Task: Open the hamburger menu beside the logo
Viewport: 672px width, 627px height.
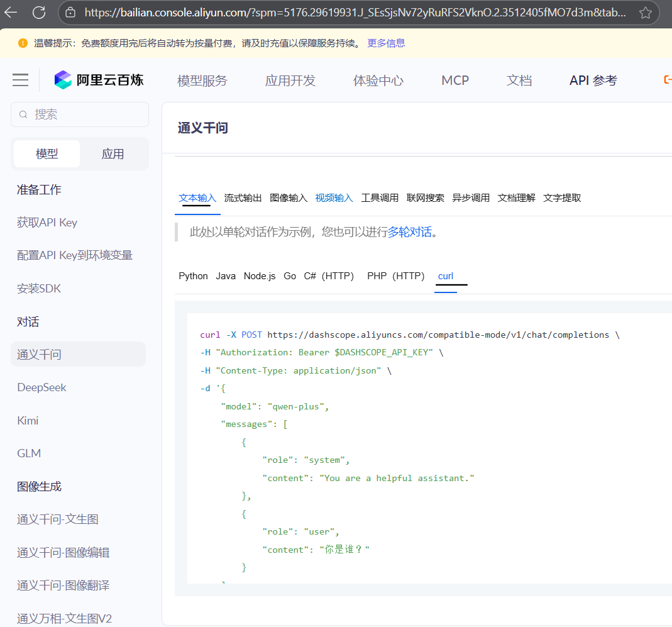Action: coord(20,80)
